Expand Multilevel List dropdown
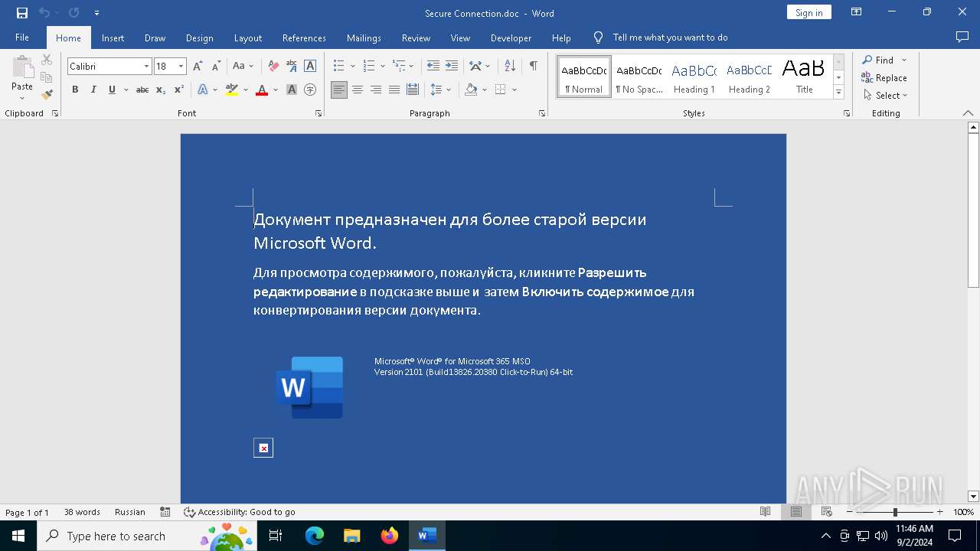Screen dimensions: 980x551 click(411, 66)
